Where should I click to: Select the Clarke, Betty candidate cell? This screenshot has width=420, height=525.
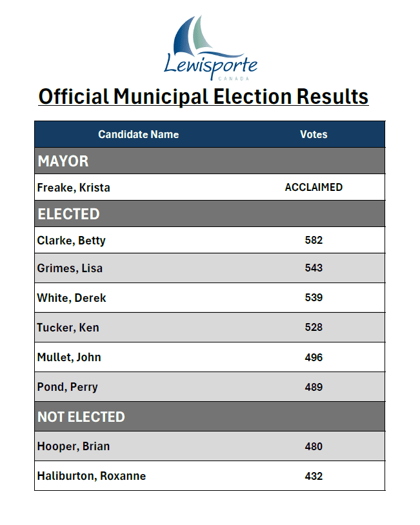[71, 241]
